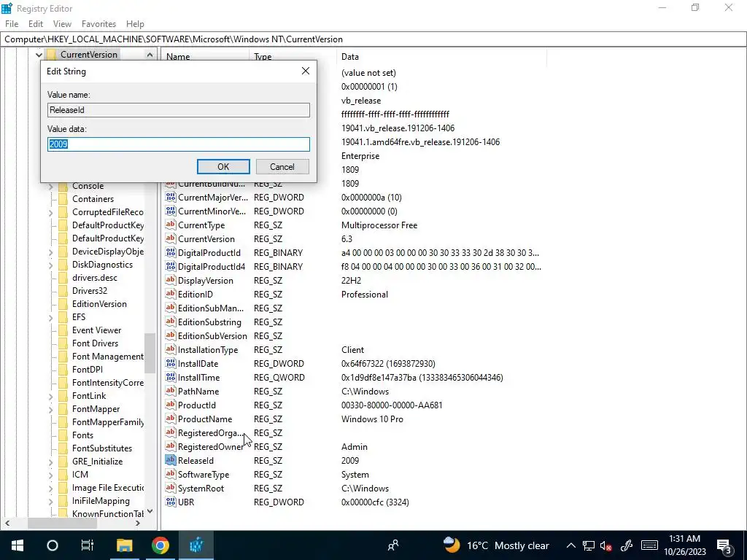Click the highlighted ReleaseId value icon
747x560 pixels.
click(x=170, y=460)
